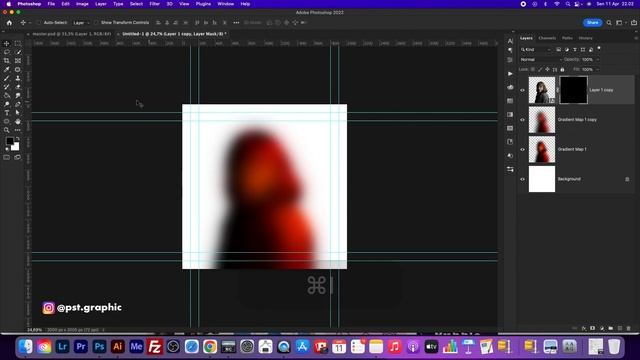Hide the Layer 1 copy layer
Viewport: 640px width, 360px height.
point(522,90)
